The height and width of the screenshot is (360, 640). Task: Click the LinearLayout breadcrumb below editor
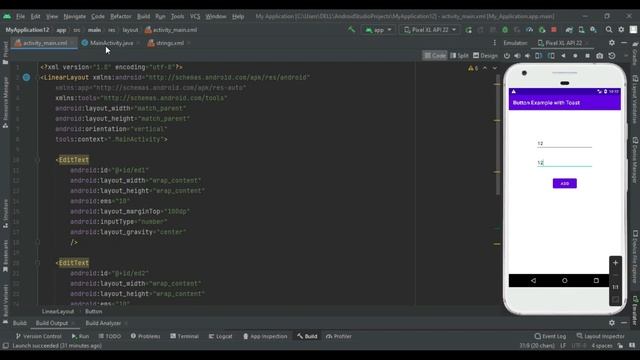[58, 311]
